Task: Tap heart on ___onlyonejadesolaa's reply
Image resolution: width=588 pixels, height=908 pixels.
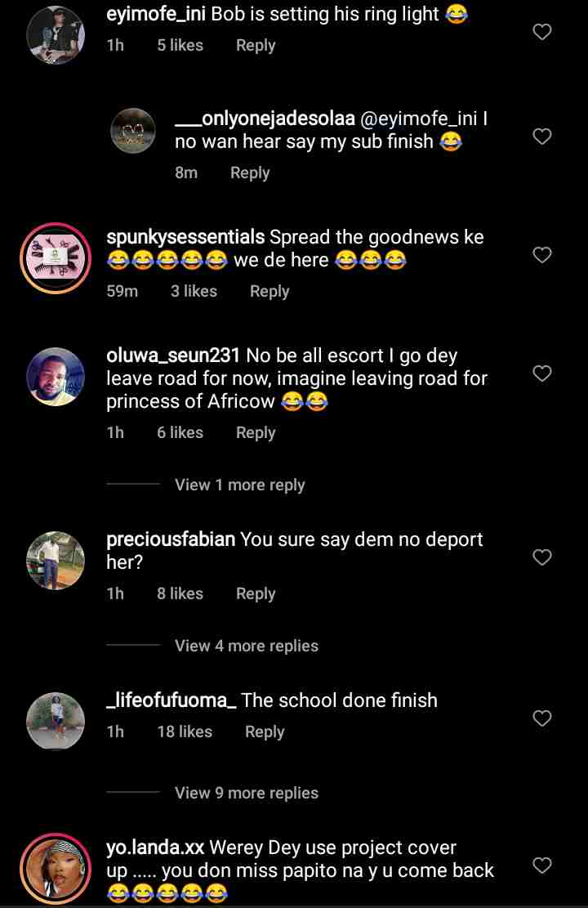Action: (x=542, y=136)
